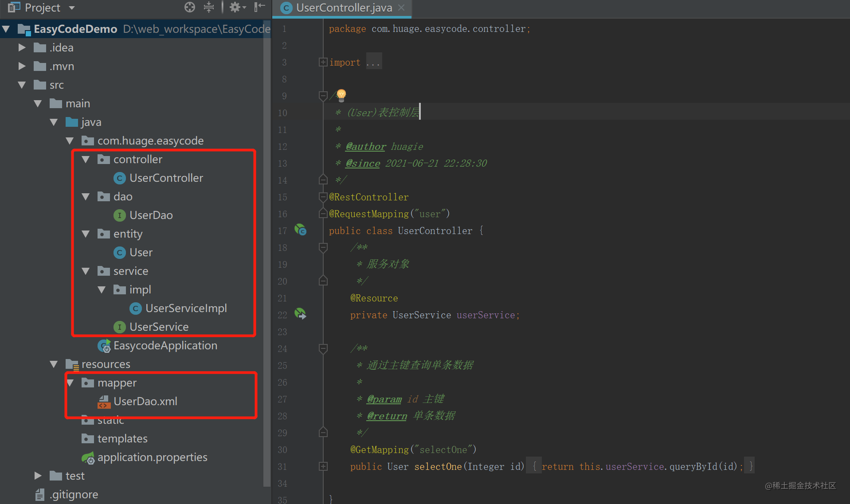
Task: Collapse the comment fold at line 24
Action: (323, 348)
